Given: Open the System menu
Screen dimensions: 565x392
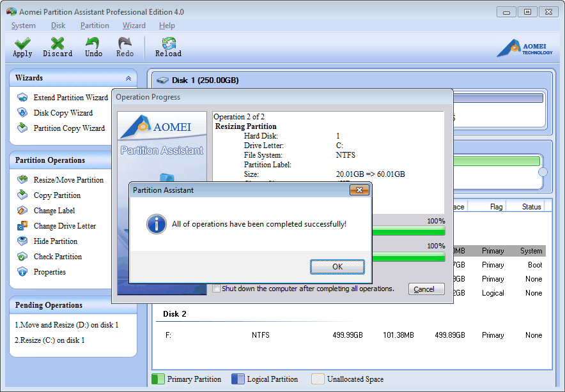Looking at the screenshot, I should 24,26.
